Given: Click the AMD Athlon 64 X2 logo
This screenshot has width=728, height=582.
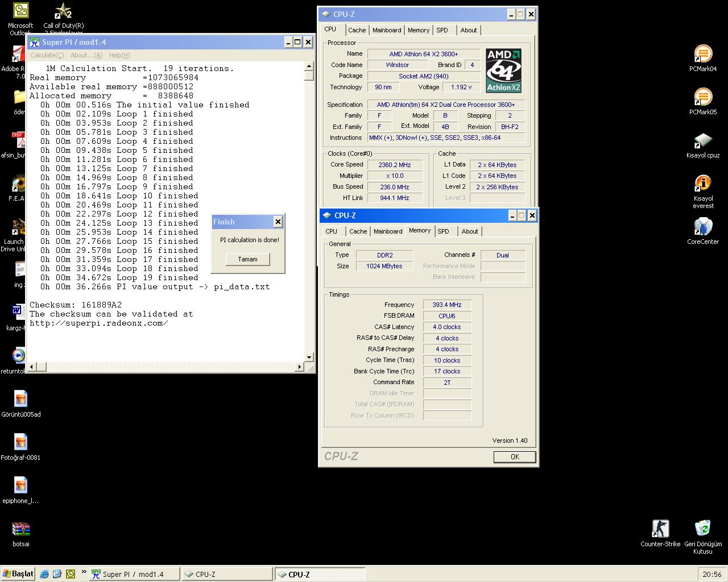Looking at the screenshot, I should point(503,70).
